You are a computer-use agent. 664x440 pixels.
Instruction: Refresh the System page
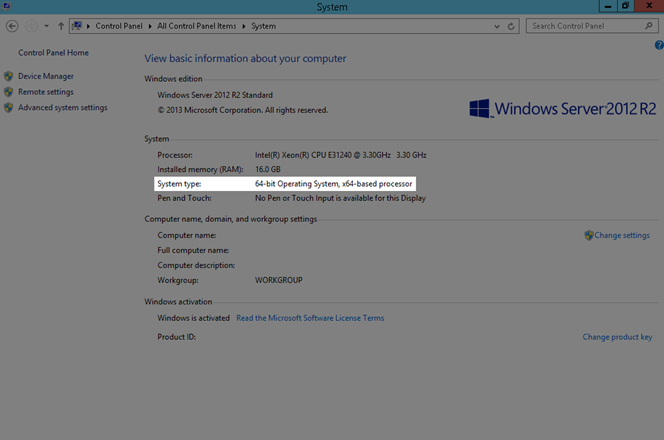click(x=511, y=26)
